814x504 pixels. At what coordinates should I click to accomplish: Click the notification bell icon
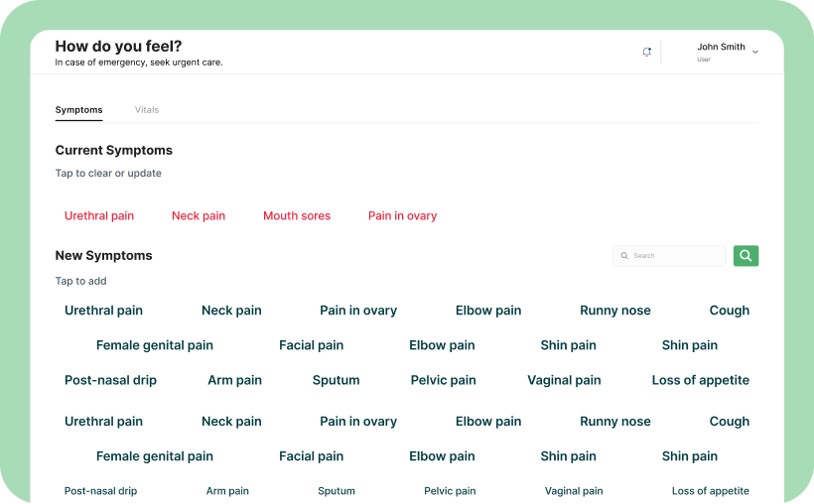(647, 52)
